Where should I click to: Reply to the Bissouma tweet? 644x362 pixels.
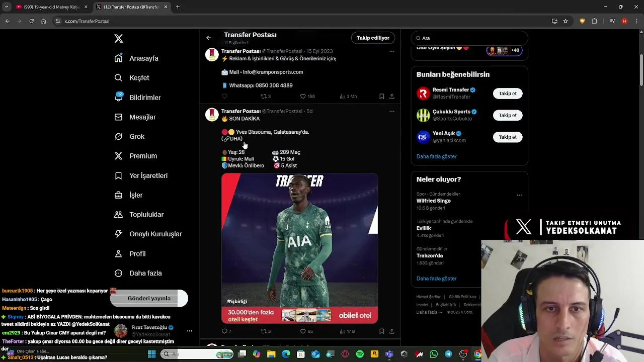(226, 331)
